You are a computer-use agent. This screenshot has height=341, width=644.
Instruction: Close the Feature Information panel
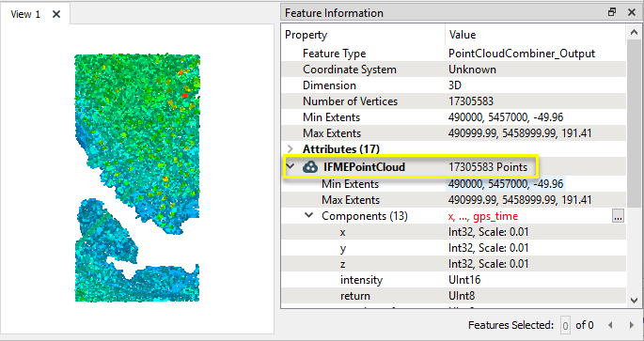pyautogui.click(x=632, y=13)
